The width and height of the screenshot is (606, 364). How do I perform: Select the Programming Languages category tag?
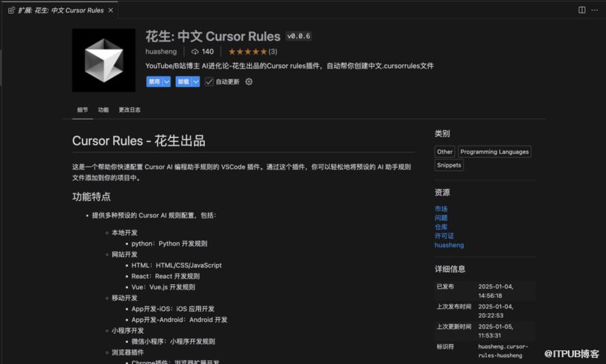[494, 152]
